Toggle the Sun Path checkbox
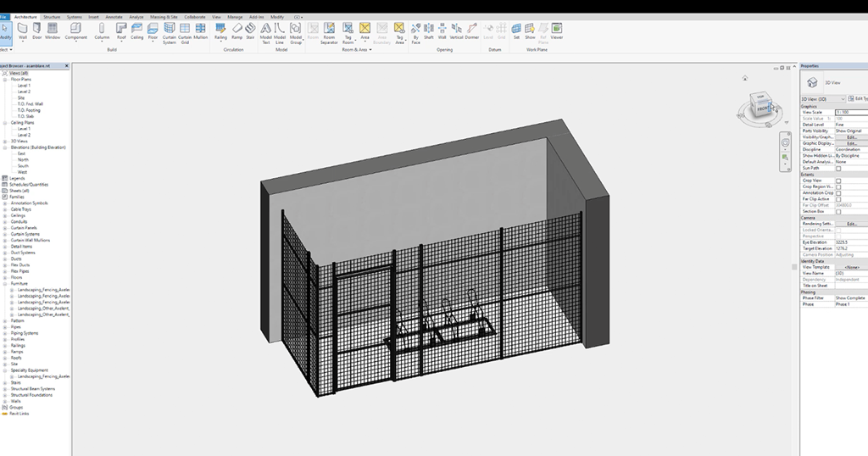 [838, 168]
